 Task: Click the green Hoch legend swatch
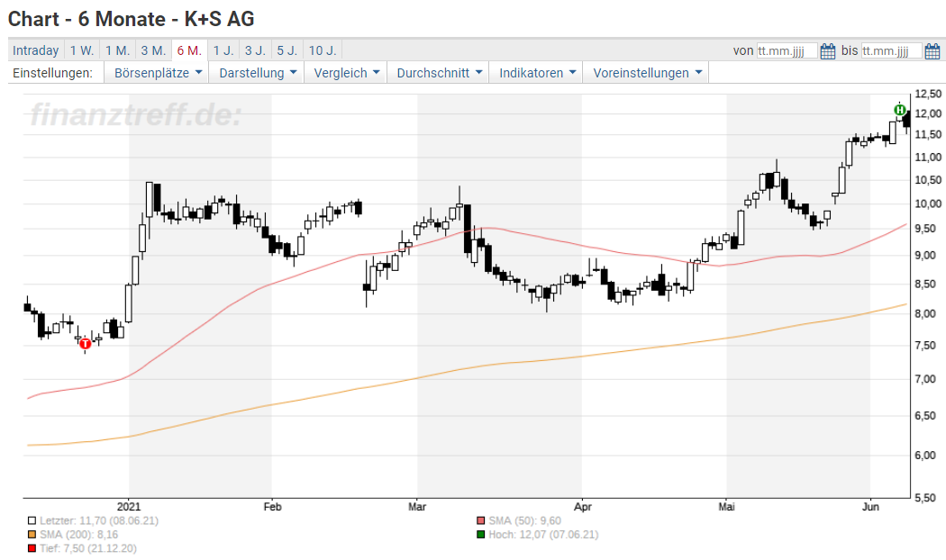(481, 535)
